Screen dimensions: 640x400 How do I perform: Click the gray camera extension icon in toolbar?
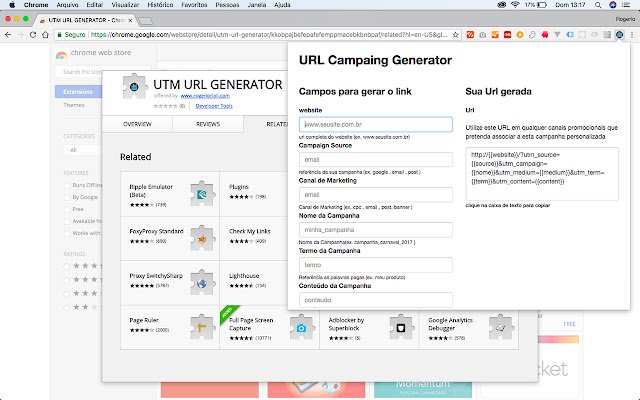(482, 35)
